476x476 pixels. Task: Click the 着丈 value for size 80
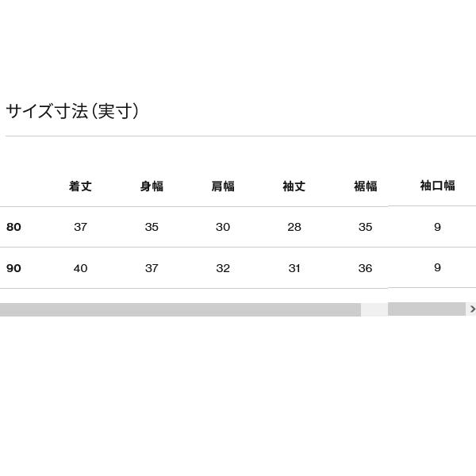[x=80, y=227]
